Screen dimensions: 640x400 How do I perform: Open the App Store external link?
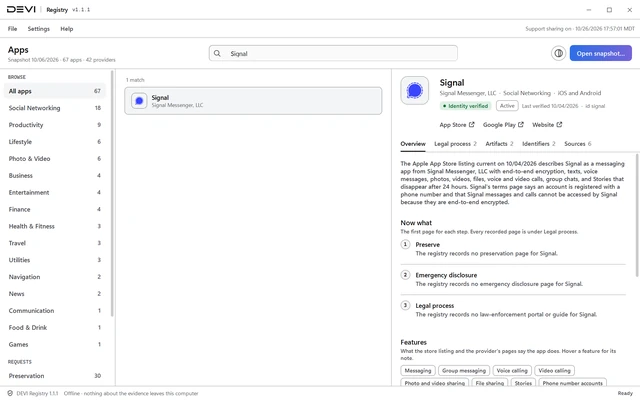[457, 125]
